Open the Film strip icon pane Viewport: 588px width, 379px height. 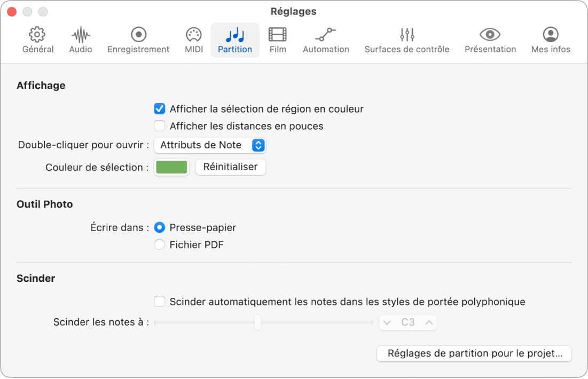[x=278, y=35]
